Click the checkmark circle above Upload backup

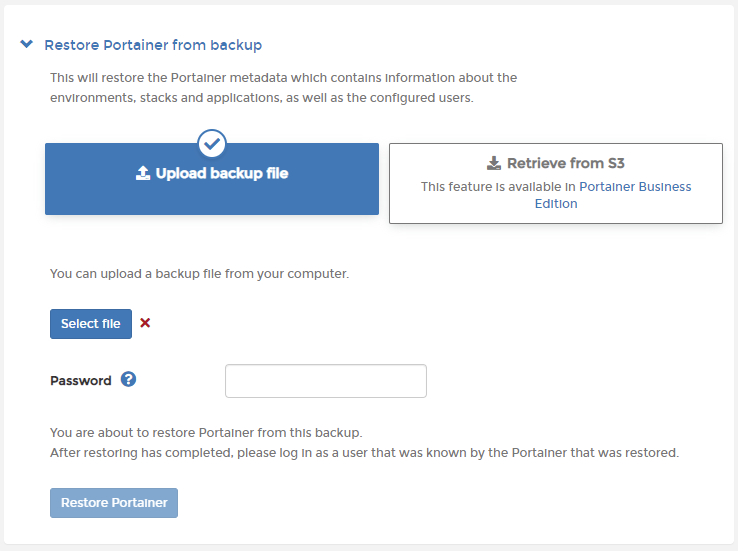pos(212,143)
